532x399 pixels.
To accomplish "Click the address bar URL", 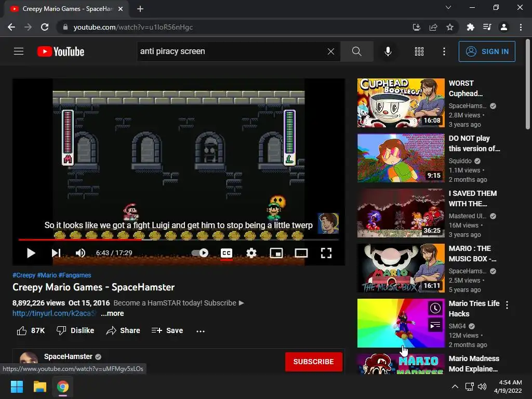I will click(133, 27).
